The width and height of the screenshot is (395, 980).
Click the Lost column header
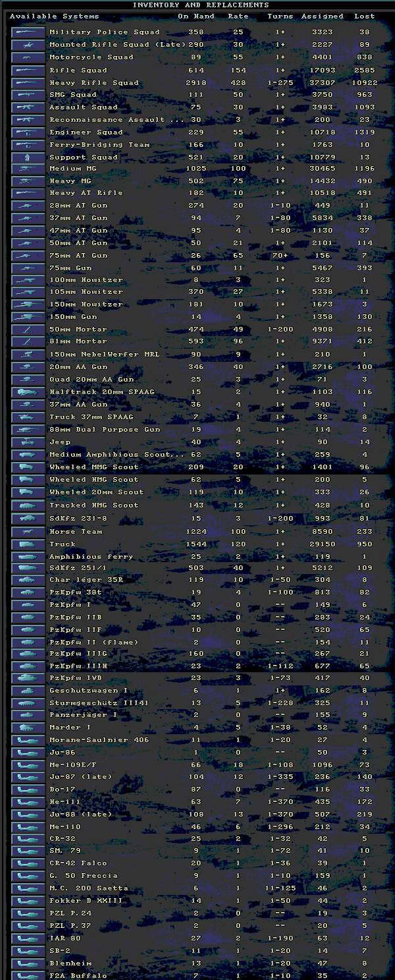click(364, 16)
